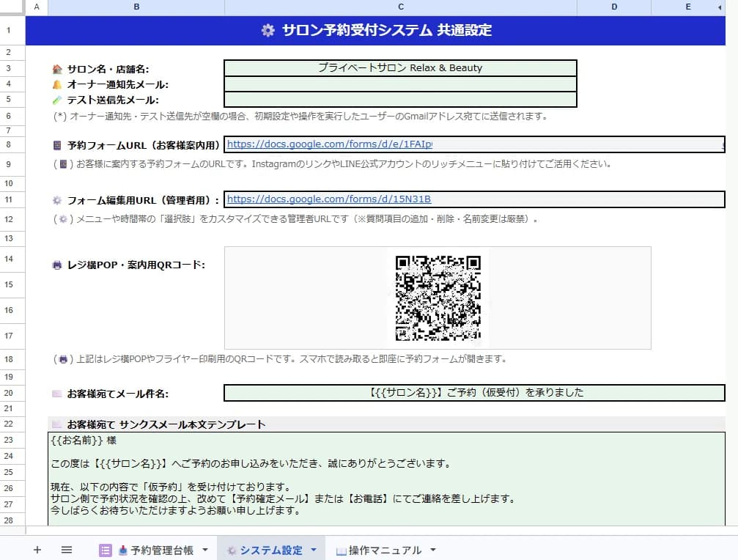Open the booking form URL link

[x=330, y=144]
